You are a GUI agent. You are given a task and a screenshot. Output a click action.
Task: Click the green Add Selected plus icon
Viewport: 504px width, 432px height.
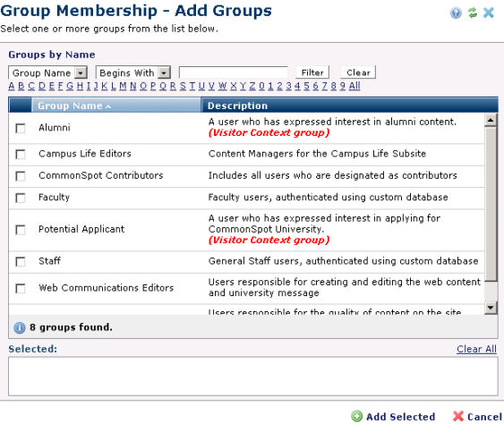tap(356, 416)
